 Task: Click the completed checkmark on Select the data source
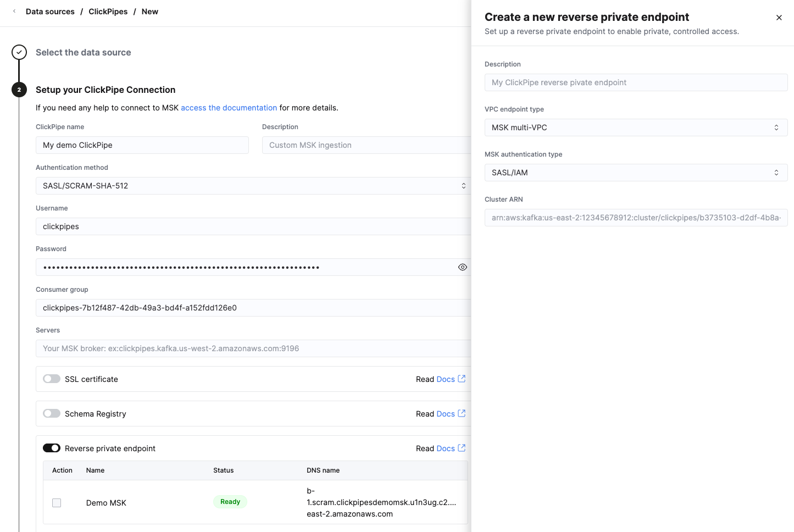(19, 52)
